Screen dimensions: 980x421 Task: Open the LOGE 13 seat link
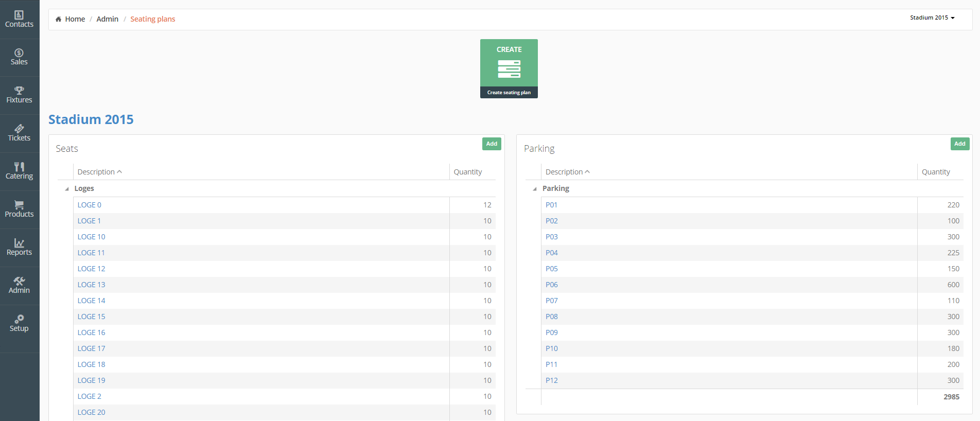click(91, 285)
